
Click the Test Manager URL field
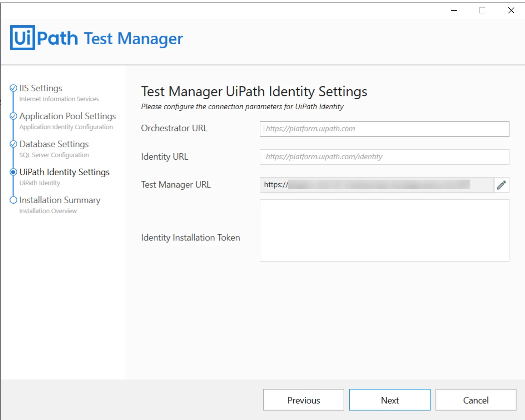click(x=377, y=185)
